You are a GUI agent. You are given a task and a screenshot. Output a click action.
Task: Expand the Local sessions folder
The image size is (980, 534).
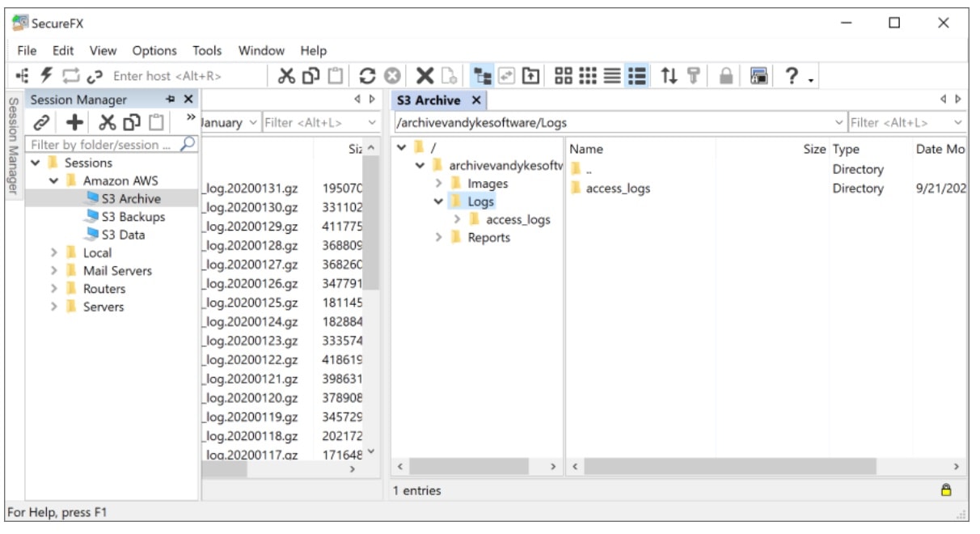tap(54, 252)
